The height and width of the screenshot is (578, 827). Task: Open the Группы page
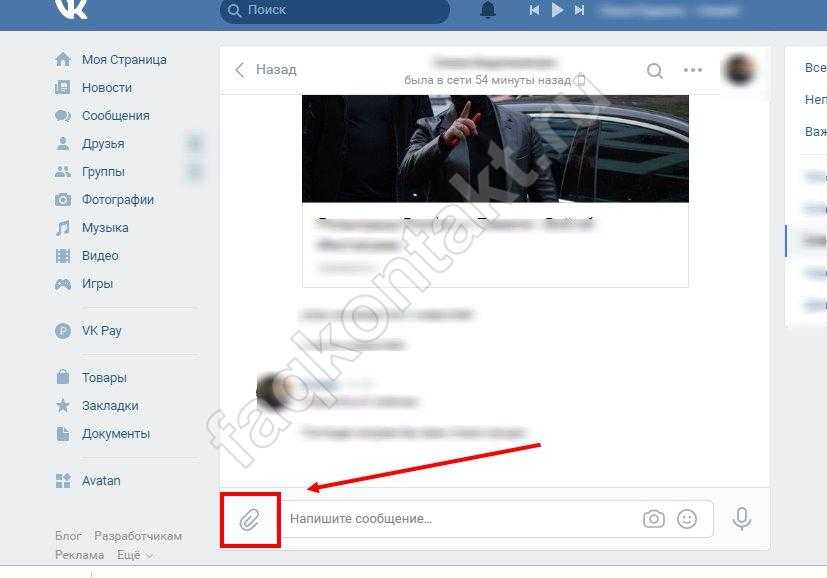[103, 171]
